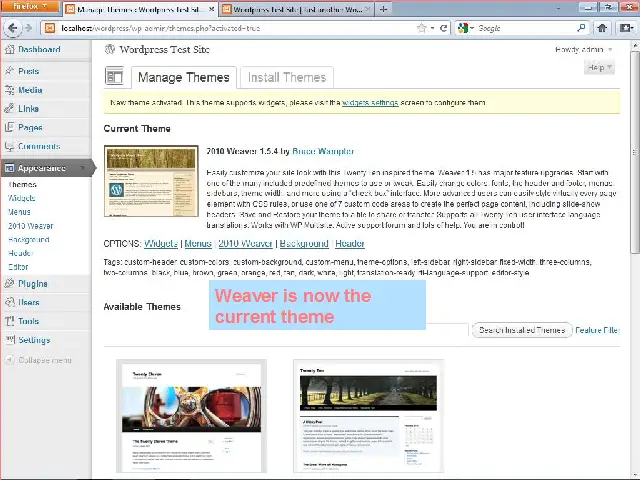Image resolution: width=640 pixels, height=480 pixels.
Task: Open Header in the Appearance submenu
Action: (20, 253)
